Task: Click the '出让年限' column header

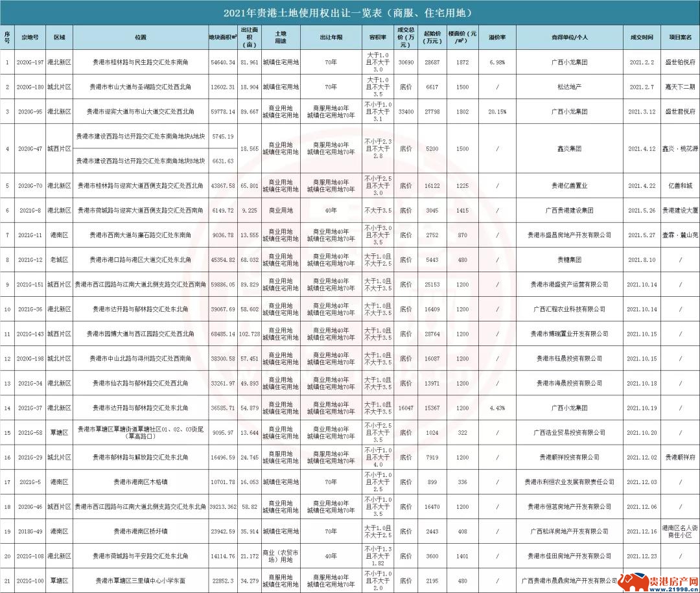Action: click(331, 38)
